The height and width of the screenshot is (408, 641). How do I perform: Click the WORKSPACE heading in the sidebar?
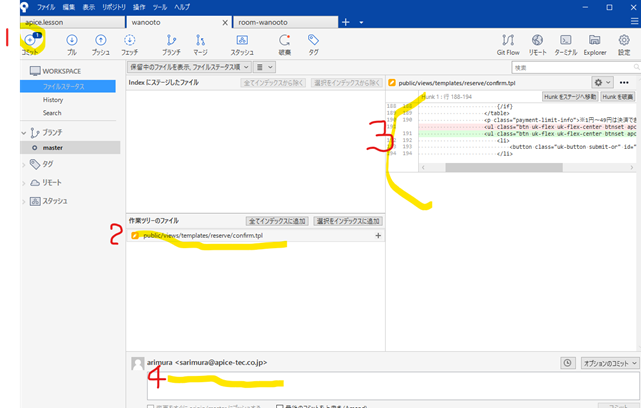click(x=62, y=71)
